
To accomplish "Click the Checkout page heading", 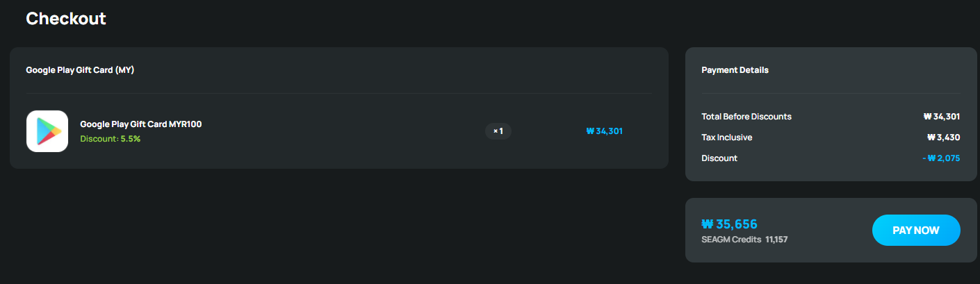I will tap(66, 19).
